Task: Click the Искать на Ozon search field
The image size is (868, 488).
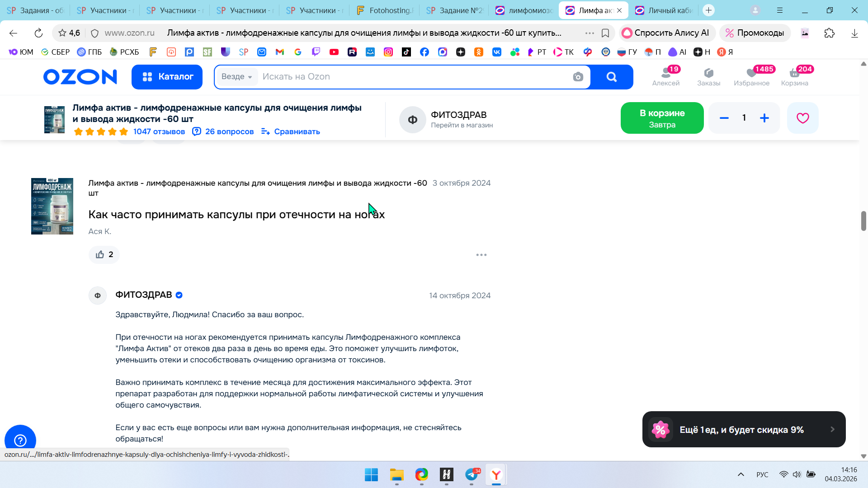Action: point(407,77)
